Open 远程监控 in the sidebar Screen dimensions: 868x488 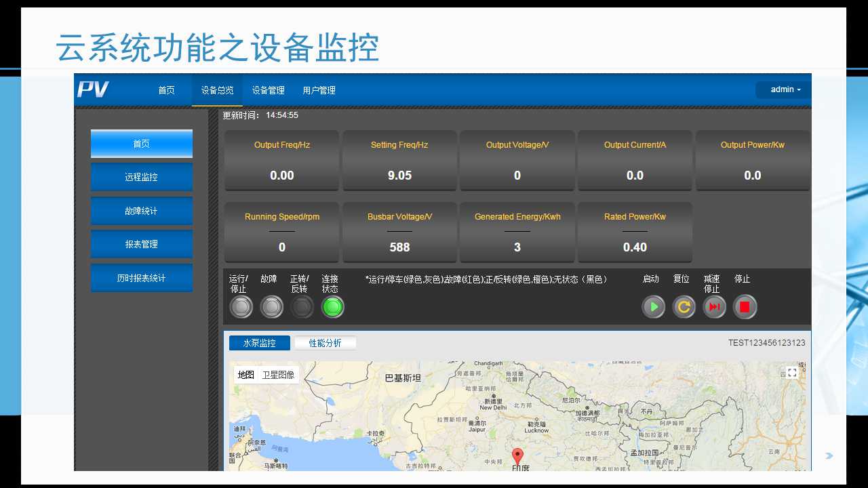click(x=141, y=177)
